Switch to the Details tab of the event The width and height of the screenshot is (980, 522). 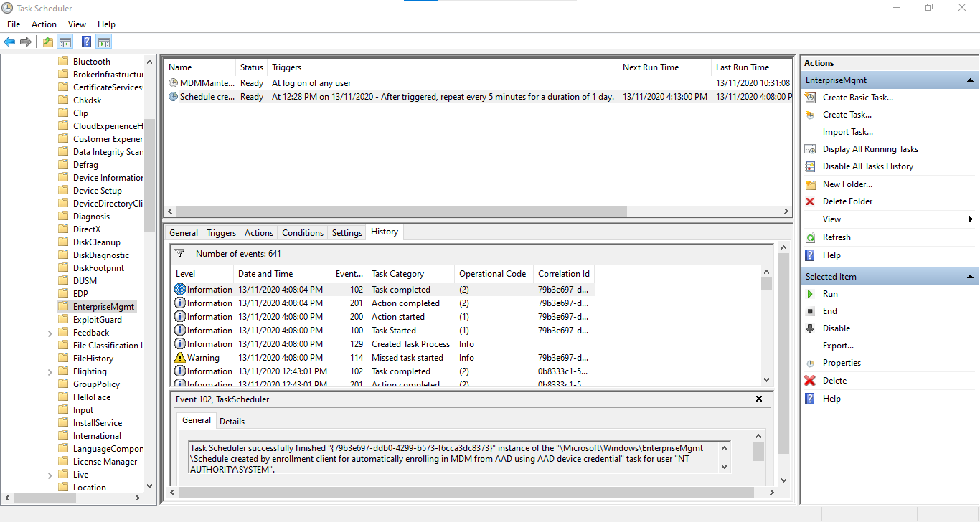pyautogui.click(x=232, y=421)
